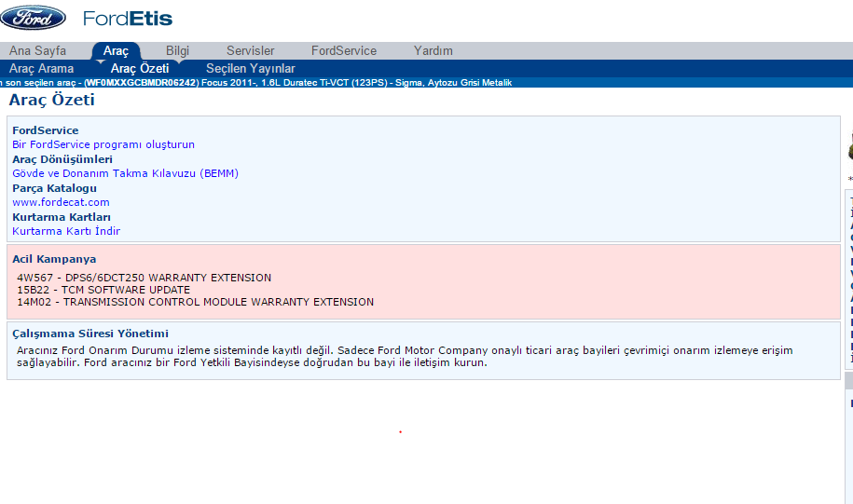Select campaign 14M02 TRANSMISSION CONTROL MODULE line
Image resolution: width=853 pixels, height=504 pixels.
pos(195,302)
